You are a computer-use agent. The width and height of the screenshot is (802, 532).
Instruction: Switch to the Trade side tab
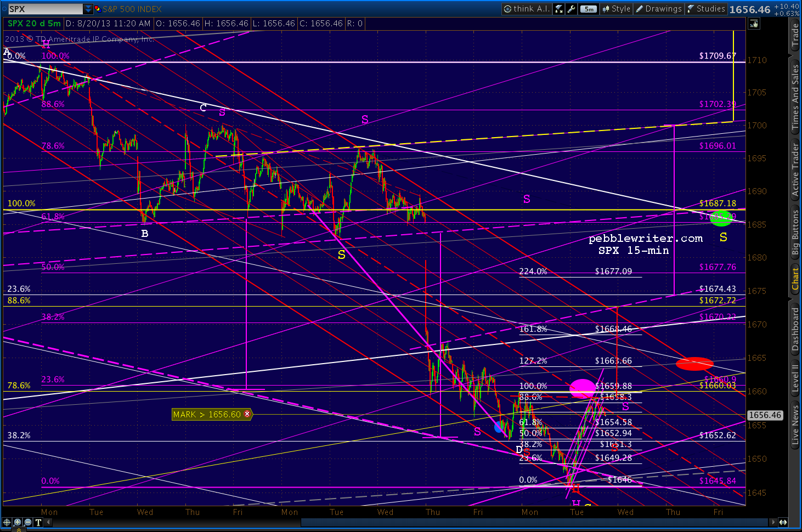point(795,35)
